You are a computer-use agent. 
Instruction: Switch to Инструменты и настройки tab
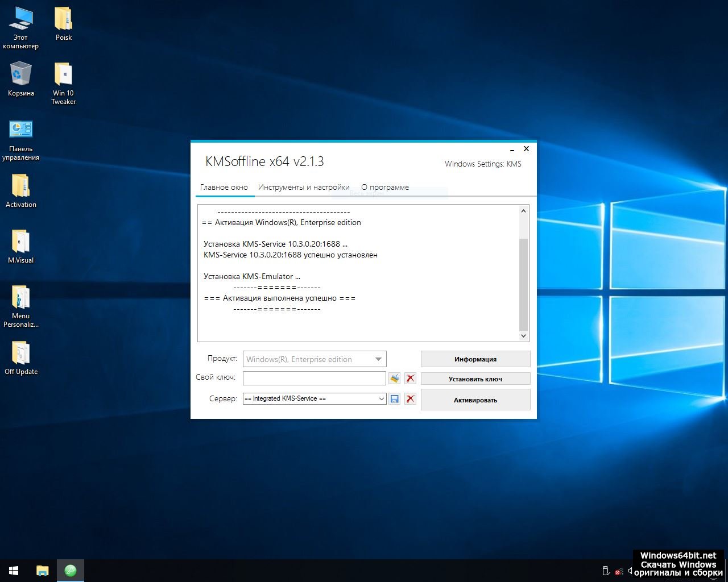[x=304, y=187]
